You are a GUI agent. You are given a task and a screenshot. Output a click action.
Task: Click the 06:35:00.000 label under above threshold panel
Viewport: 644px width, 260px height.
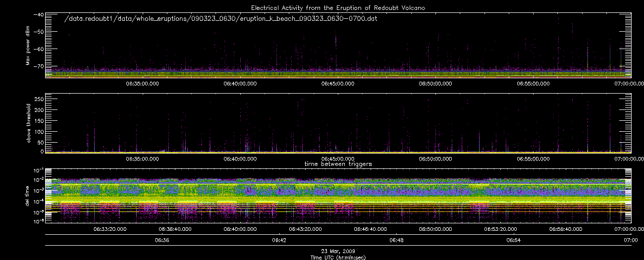click(x=142, y=159)
